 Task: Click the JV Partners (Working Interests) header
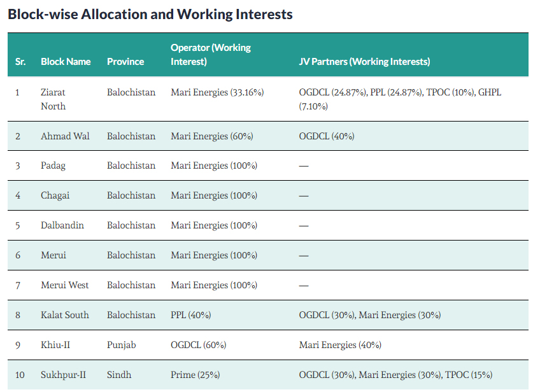pos(364,62)
